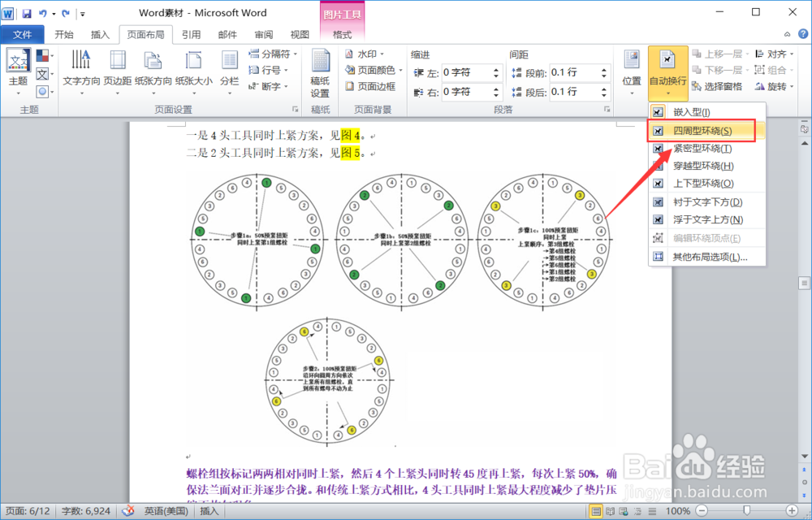The width and height of the screenshot is (812, 520).
Task: Click print layout view icon in status bar
Action: tap(596, 512)
